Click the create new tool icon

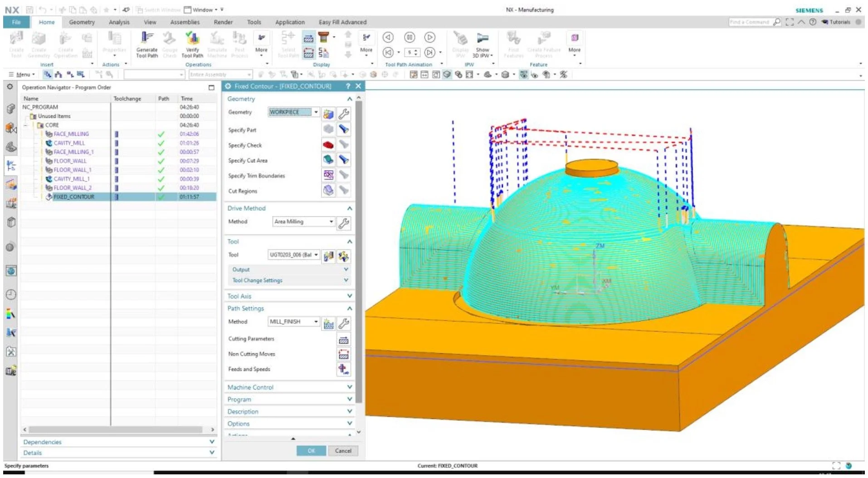click(328, 256)
